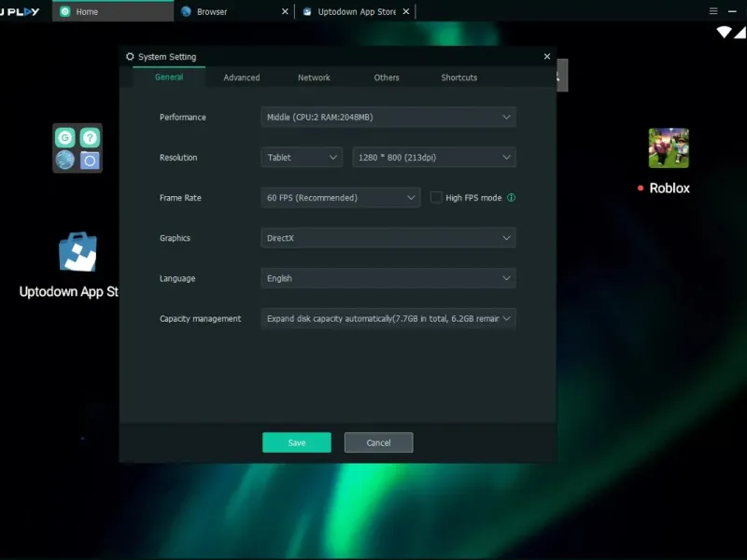Open the Uptodown App Store icon
The image size is (747, 560).
point(78,252)
